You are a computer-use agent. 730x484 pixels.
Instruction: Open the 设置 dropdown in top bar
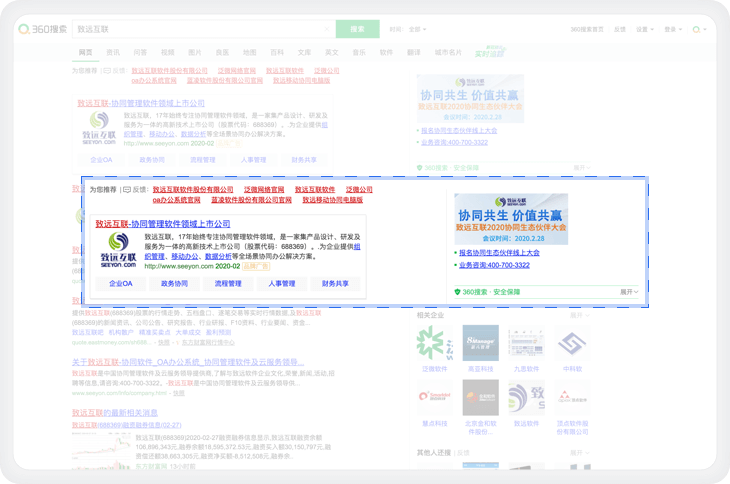[644, 29]
